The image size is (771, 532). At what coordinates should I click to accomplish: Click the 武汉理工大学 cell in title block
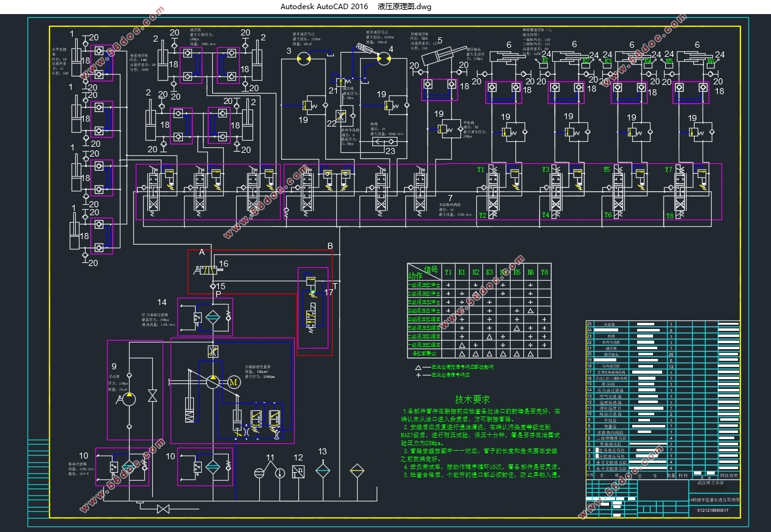coord(710,482)
